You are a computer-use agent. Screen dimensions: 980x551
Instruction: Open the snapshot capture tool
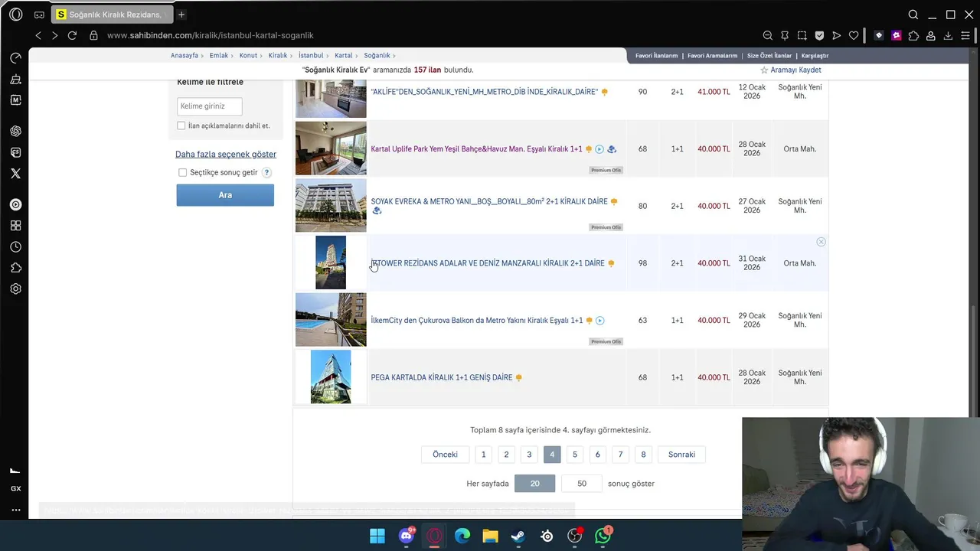[802, 35]
